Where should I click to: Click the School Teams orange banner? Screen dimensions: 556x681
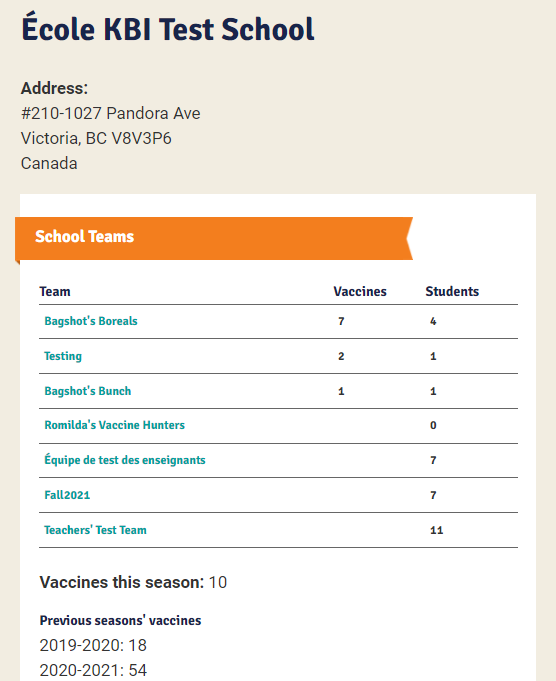coord(214,238)
